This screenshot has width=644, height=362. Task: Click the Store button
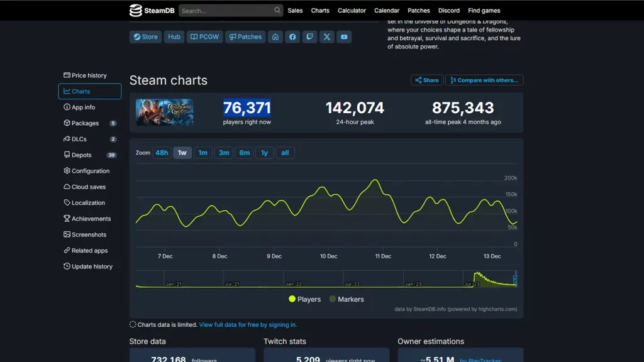pyautogui.click(x=145, y=37)
